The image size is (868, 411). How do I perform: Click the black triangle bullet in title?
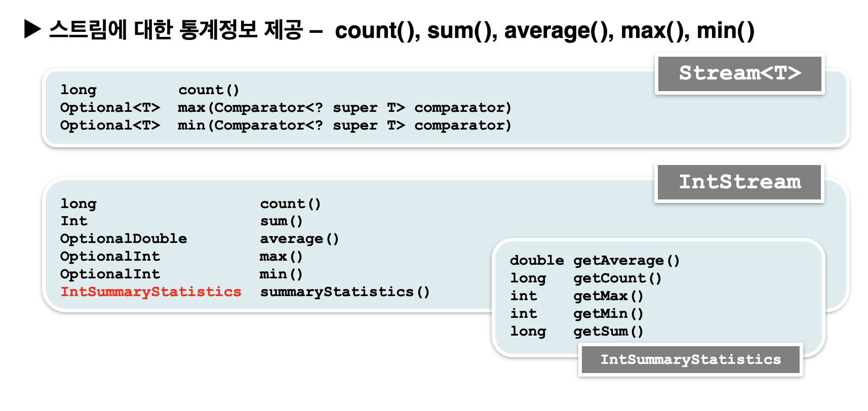pos(32,30)
